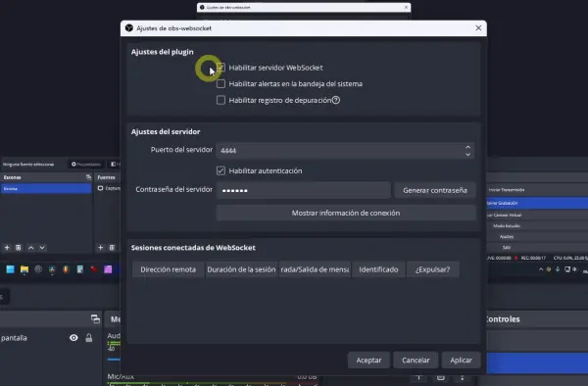
Task: Enable Habilitar alertas en la bandeja del sistema
Action: pyautogui.click(x=220, y=83)
